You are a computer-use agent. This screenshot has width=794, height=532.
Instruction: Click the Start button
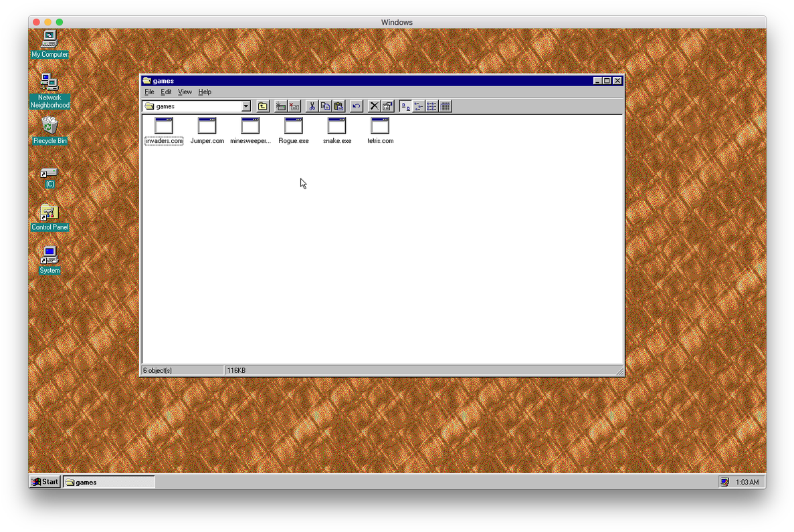click(45, 482)
